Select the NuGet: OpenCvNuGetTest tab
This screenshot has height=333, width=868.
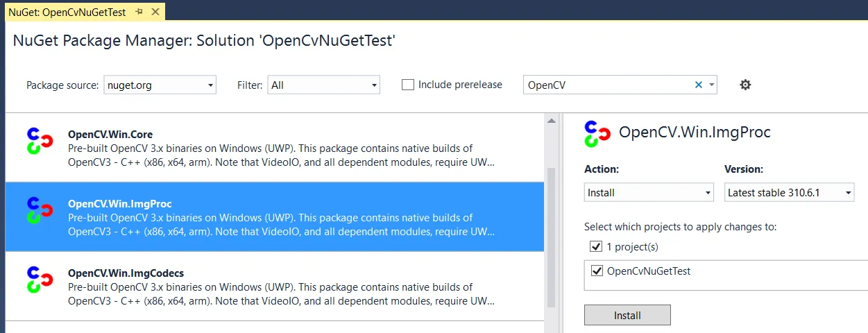pos(67,12)
